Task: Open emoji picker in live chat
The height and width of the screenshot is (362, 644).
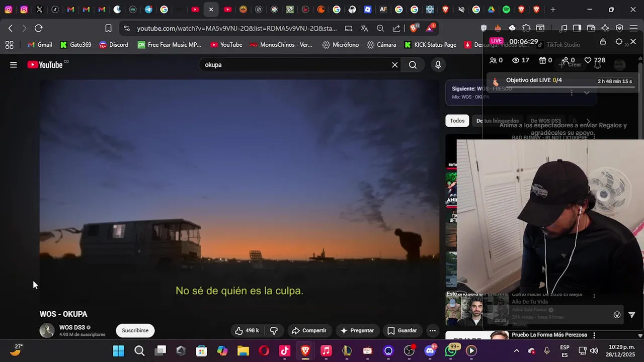Action: coord(617,315)
